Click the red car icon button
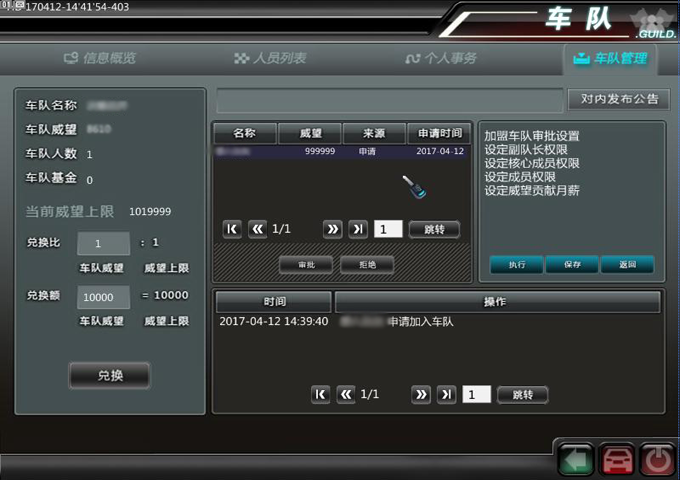 (x=616, y=459)
